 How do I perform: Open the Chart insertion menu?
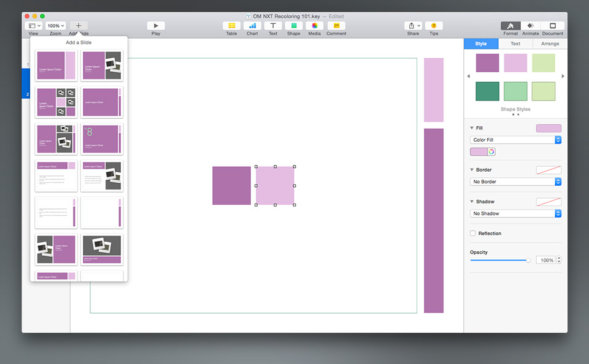click(252, 26)
